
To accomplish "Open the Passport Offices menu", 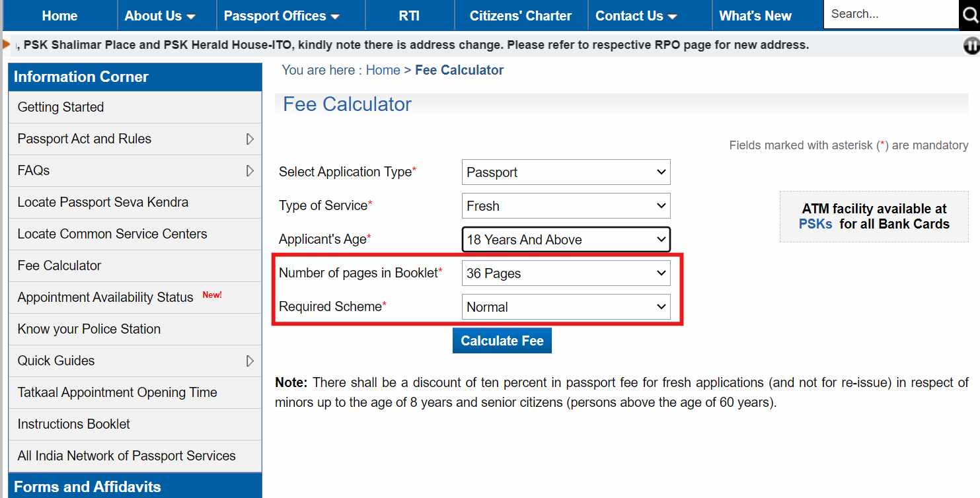I will tap(282, 16).
